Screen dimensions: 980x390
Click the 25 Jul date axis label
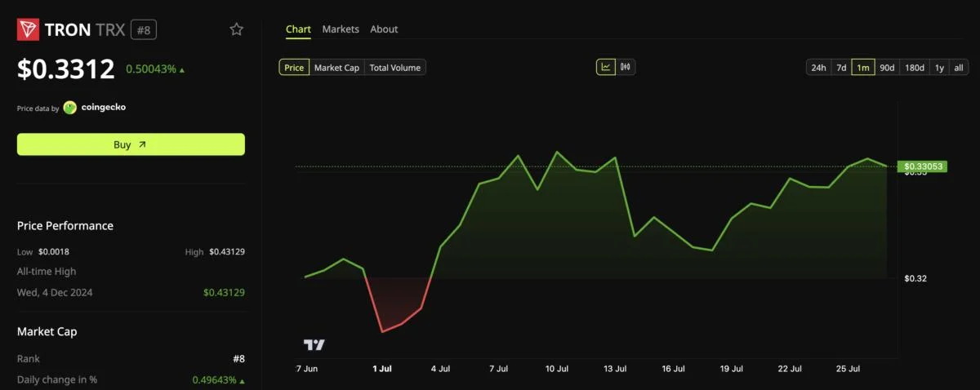tap(849, 369)
